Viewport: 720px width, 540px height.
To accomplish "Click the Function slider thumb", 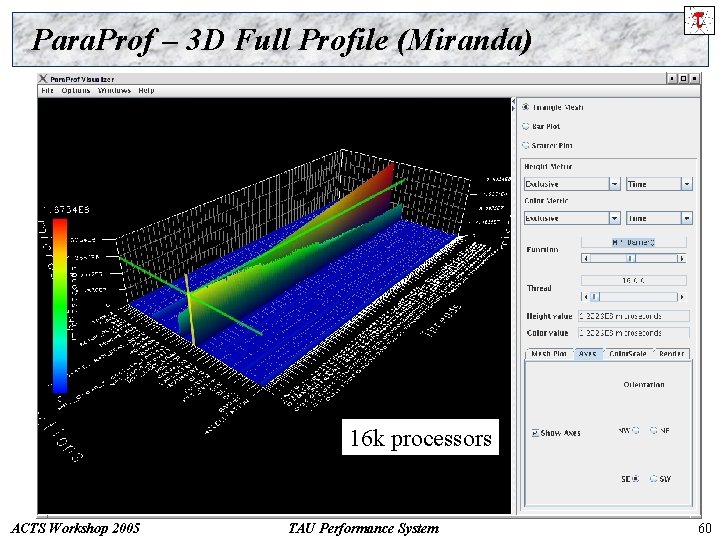I will 630,258.
